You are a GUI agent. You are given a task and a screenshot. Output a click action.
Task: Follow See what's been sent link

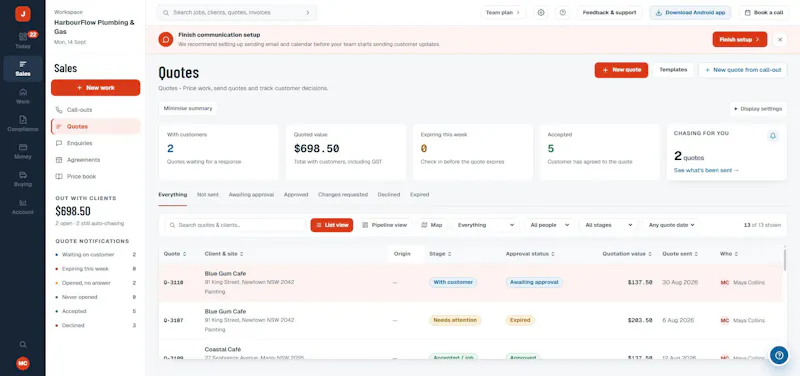pyautogui.click(x=706, y=170)
